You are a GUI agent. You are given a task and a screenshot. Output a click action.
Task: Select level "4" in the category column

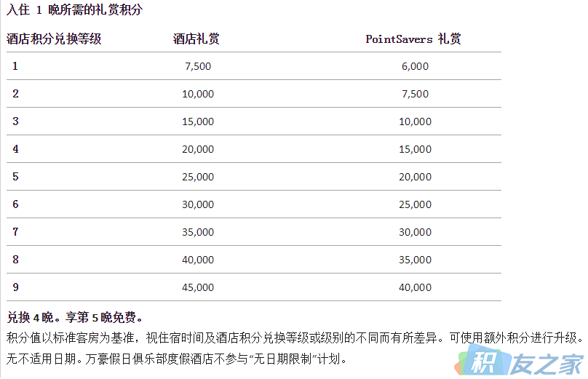coord(15,149)
